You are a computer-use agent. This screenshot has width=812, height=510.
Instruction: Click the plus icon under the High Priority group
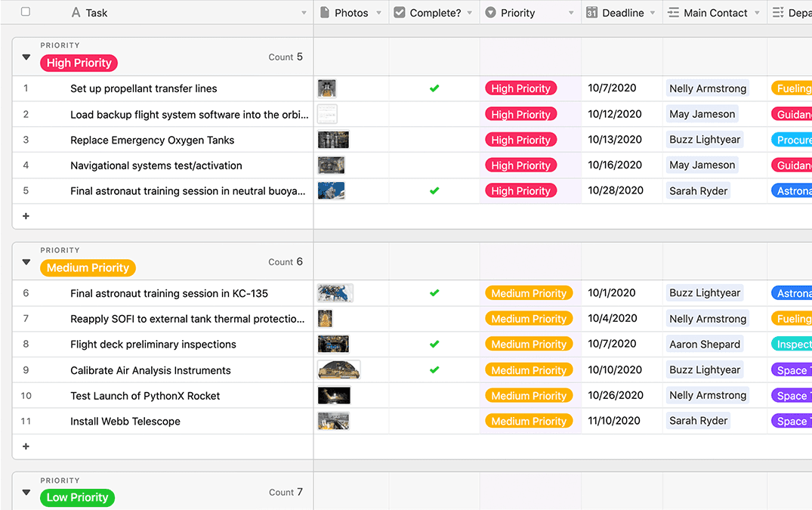pyautogui.click(x=26, y=216)
